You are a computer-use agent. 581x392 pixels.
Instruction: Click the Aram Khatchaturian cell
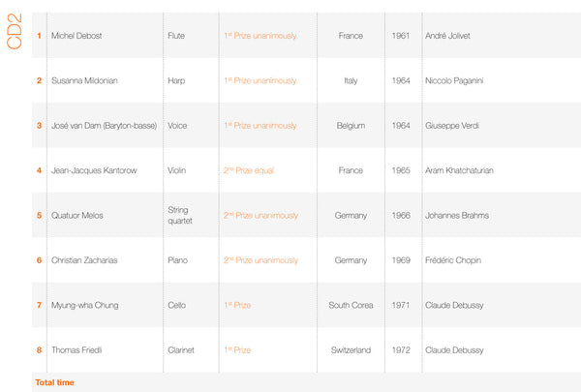click(x=459, y=170)
